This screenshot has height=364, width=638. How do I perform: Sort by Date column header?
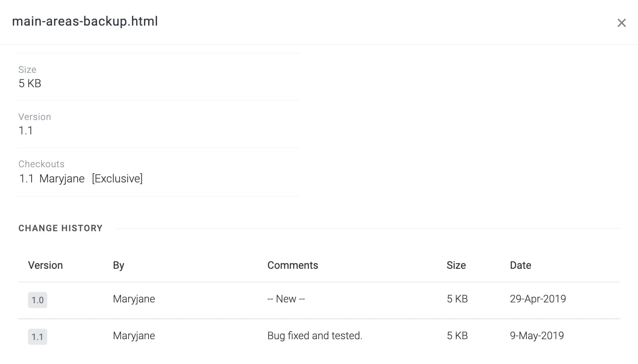[520, 265]
